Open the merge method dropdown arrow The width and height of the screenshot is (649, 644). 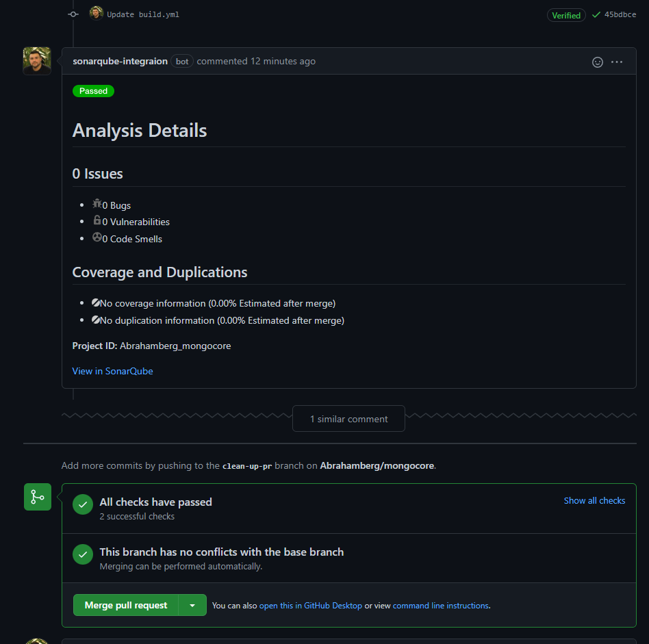click(192, 605)
